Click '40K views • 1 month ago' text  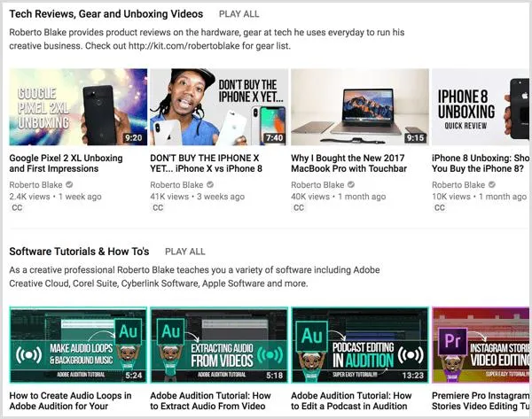pos(339,197)
